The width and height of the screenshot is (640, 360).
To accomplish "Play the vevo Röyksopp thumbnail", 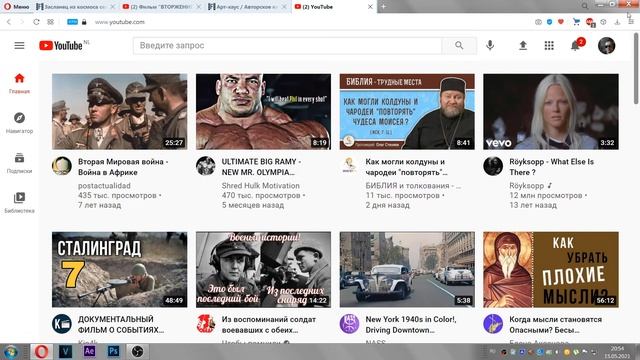I will [x=551, y=111].
